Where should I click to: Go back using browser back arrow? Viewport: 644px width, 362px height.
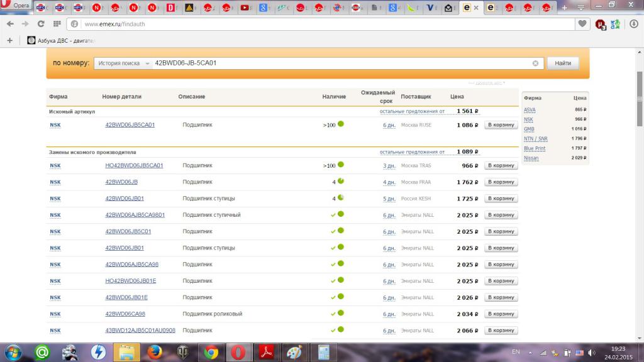(x=10, y=24)
